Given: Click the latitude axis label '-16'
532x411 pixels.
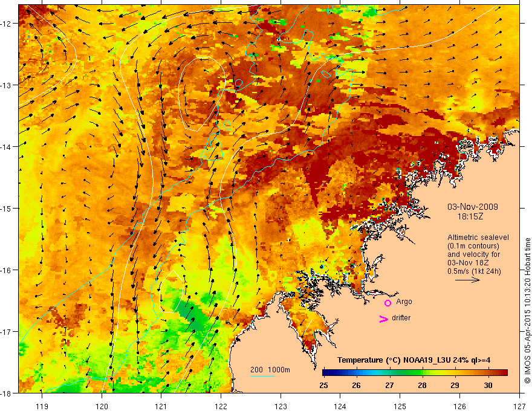Looking at the screenshot, I should (x=7, y=270).
